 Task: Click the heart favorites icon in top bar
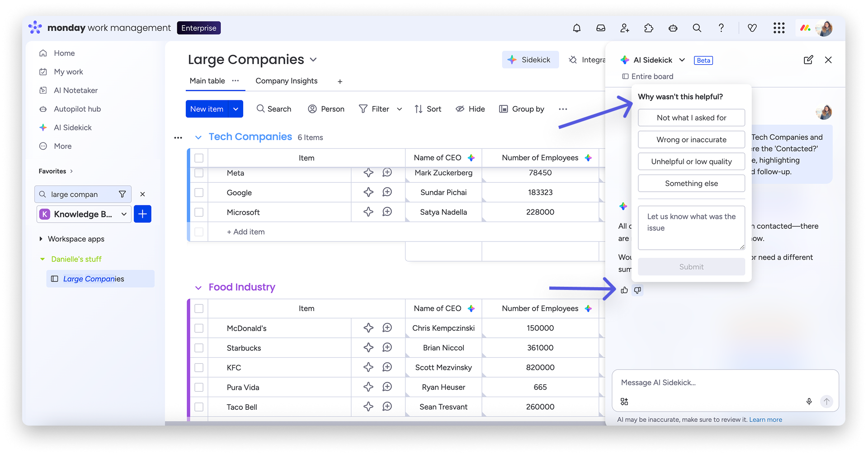coord(752,28)
